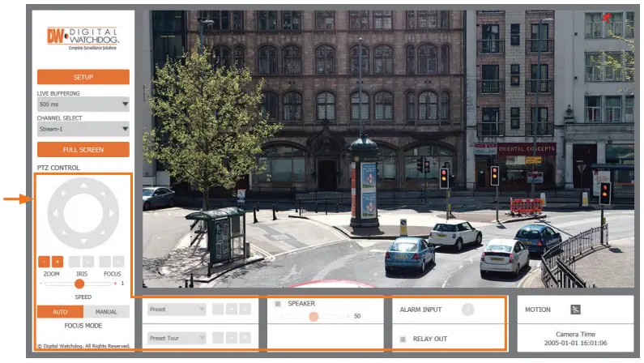This screenshot has width=644, height=363.
Task: Click the SPEAKER volume slider handle
Action: 313,316
